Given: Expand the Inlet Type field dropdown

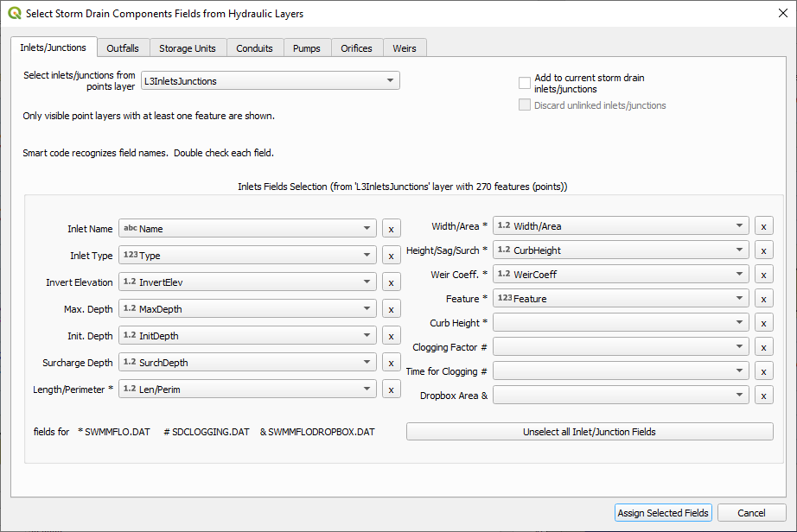Looking at the screenshot, I should click(x=247, y=256).
